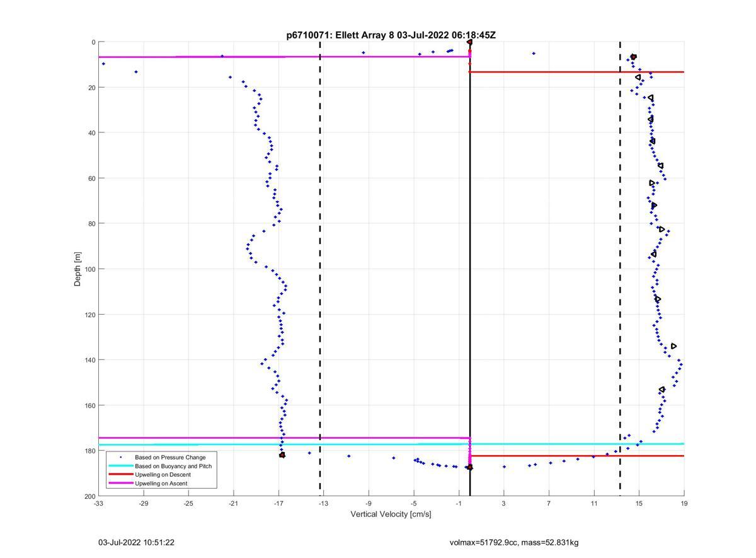
Task: Click y-axis tick label '80'
Action: tap(91, 224)
